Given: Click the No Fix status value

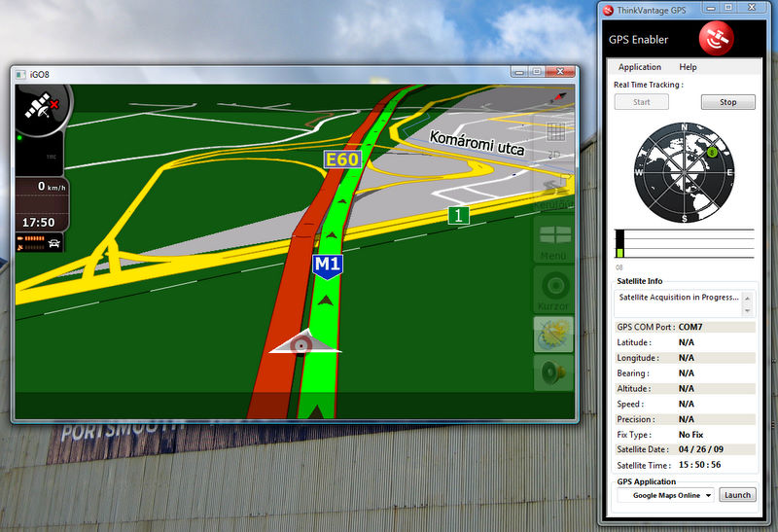Looking at the screenshot, I should tap(690, 435).
